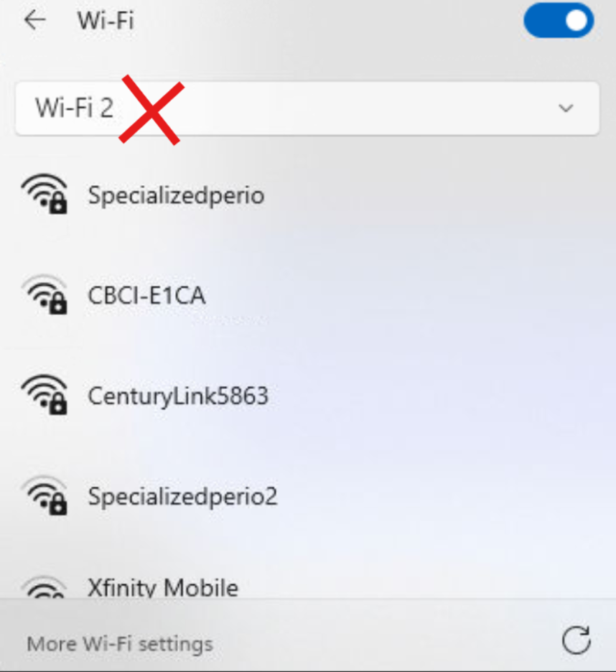Turn off the Wi-Fi toggle switch

pos(559,20)
